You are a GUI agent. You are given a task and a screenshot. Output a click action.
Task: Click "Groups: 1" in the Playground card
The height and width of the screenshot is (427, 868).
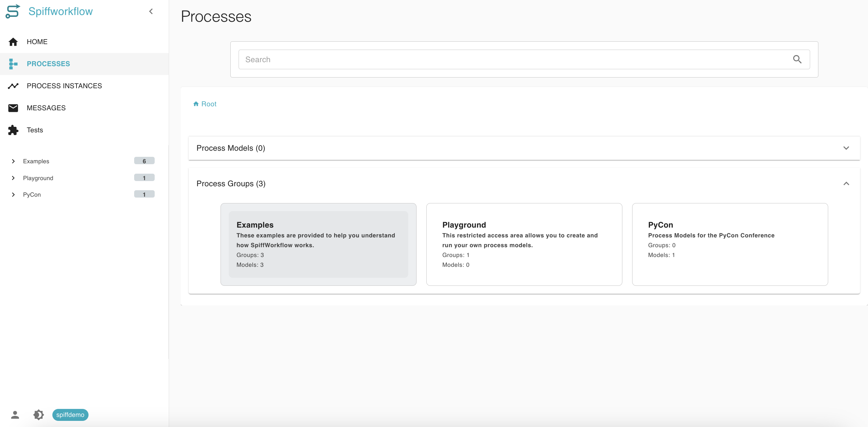coord(455,255)
